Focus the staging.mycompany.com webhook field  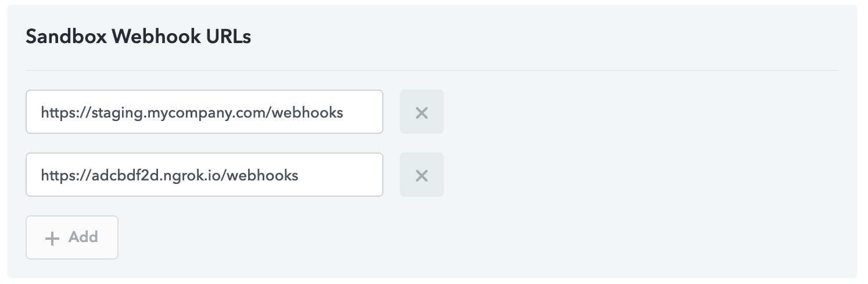click(204, 112)
